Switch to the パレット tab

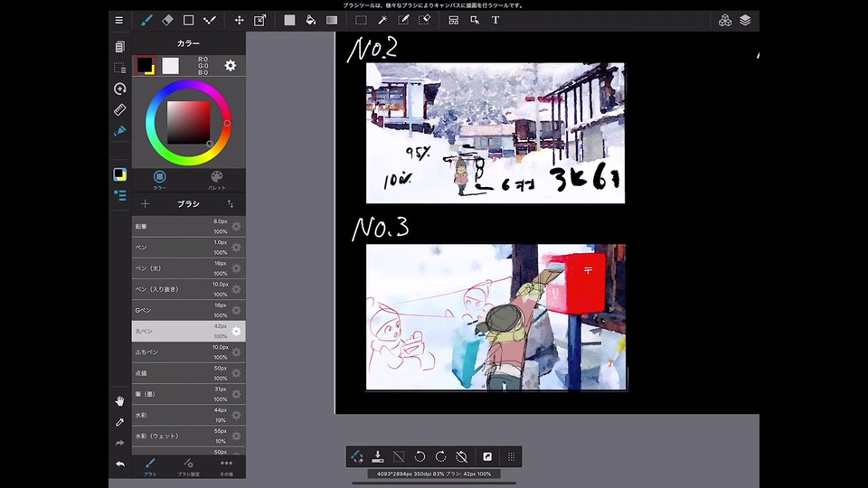click(216, 180)
